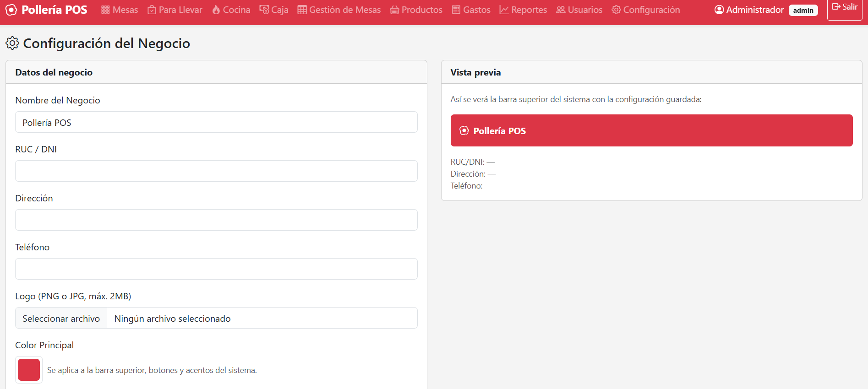Click the 'Teléfono: —' preview line
The width and height of the screenshot is (868, 389).
tap(472, 186)
